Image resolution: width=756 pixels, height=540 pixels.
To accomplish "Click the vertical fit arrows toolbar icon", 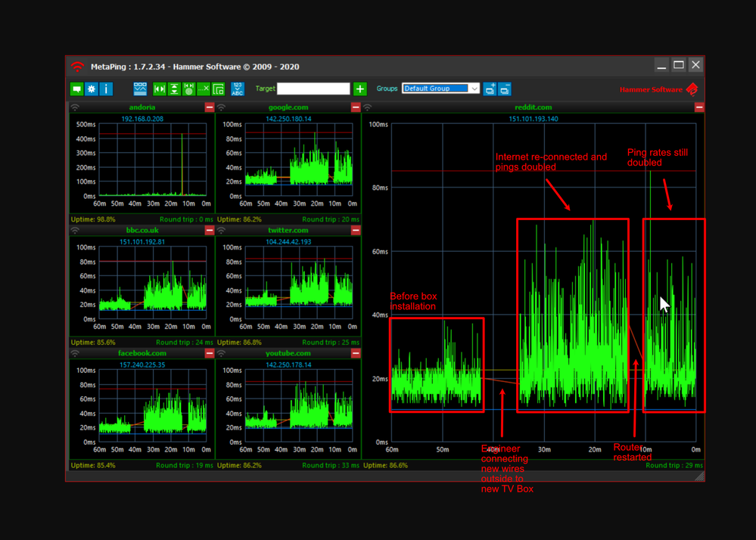I will coord(174,89).
